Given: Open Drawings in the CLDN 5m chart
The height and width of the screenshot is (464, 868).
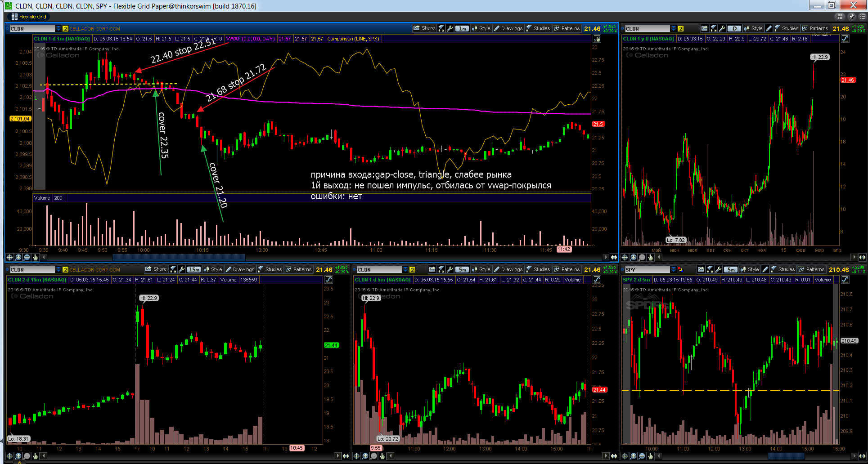Looking at the screenshot, I should pos(508,269).
